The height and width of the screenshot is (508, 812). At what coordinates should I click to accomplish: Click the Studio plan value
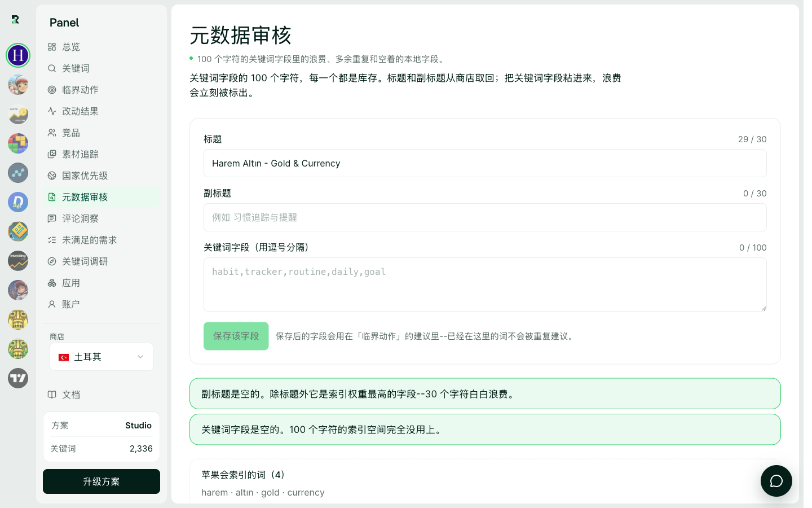tap(138, 426)
